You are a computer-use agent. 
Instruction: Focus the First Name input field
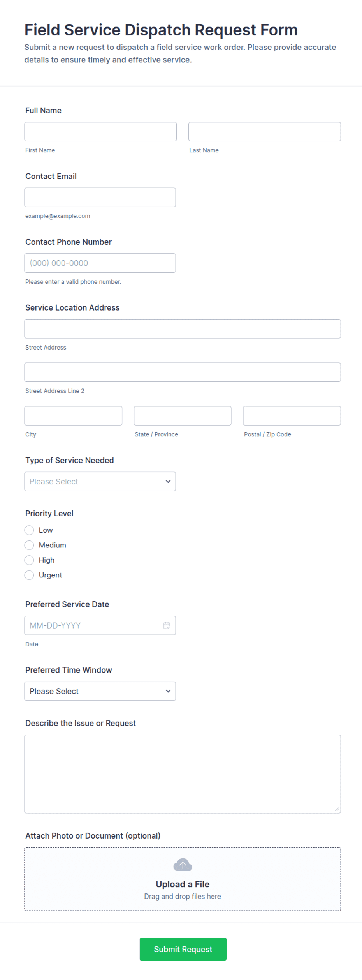click(x=100, y=132)
